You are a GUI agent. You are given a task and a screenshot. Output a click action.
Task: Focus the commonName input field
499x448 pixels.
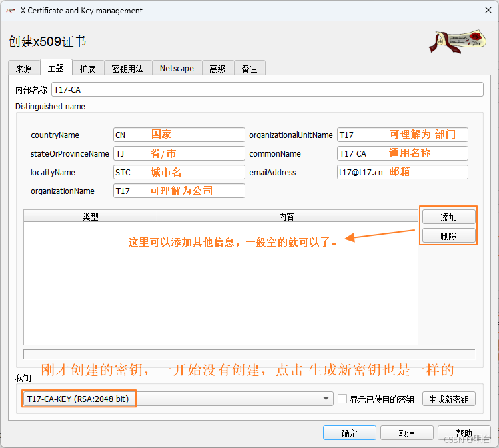[402, 153]
